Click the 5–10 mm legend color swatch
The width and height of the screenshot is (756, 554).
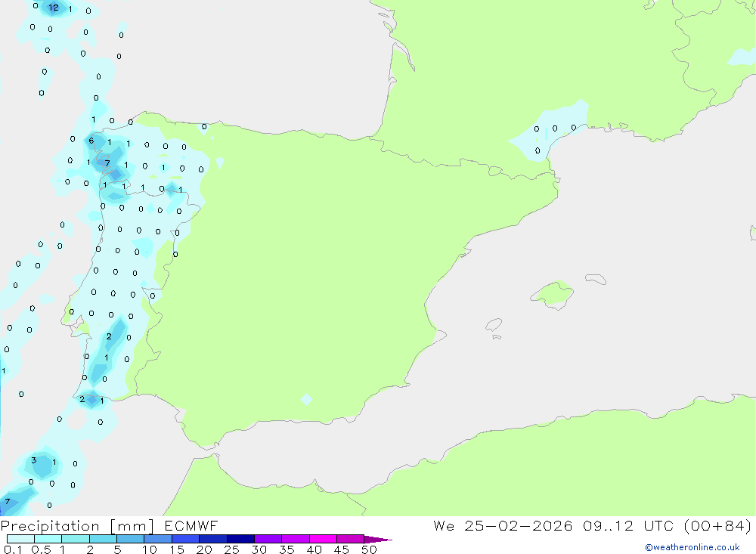[x=130, y=539]
